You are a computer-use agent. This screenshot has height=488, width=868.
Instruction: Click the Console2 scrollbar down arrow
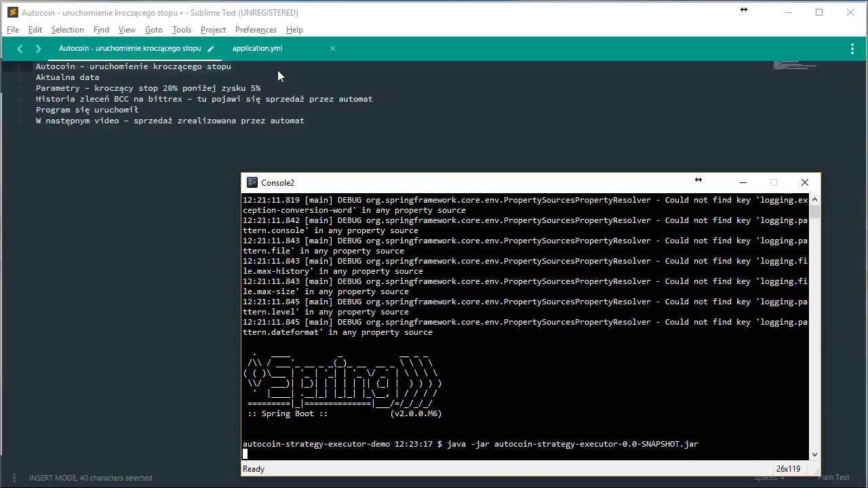coord(815,455)
